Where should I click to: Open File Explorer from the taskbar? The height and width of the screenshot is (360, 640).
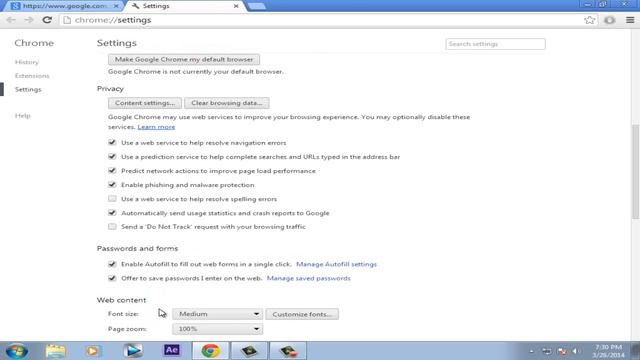tap(55, 351)
